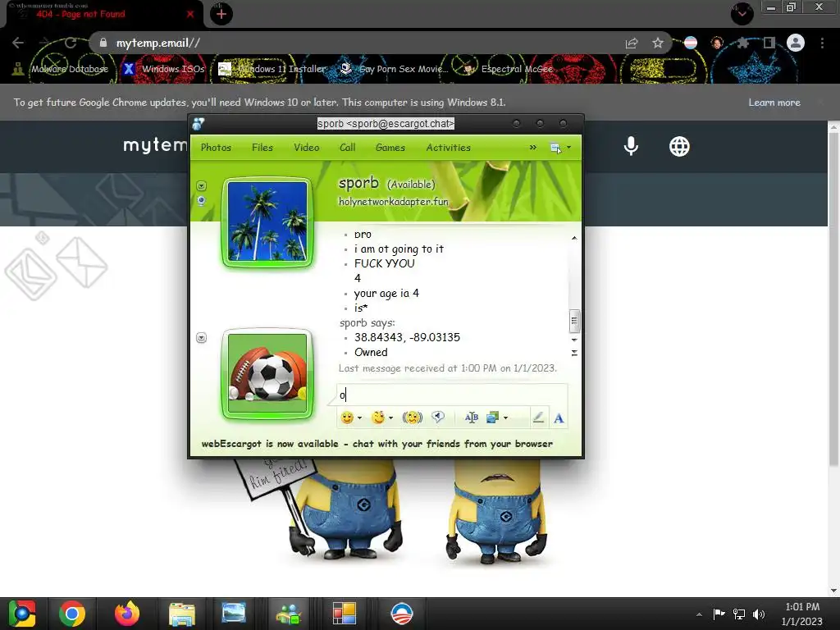Open dropdown arrow next to winks icon
The image size is (840, 630).
click(x=391, y=418)
